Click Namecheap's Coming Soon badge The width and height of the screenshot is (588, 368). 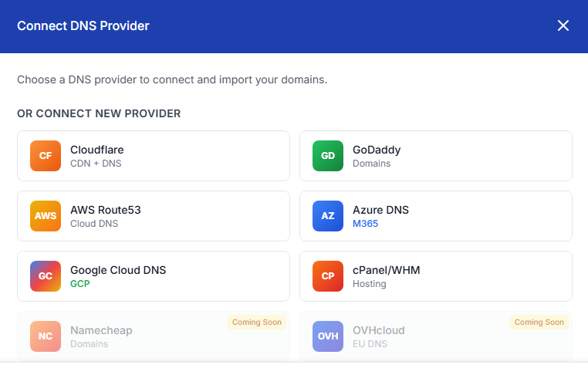tap(257, 322)
